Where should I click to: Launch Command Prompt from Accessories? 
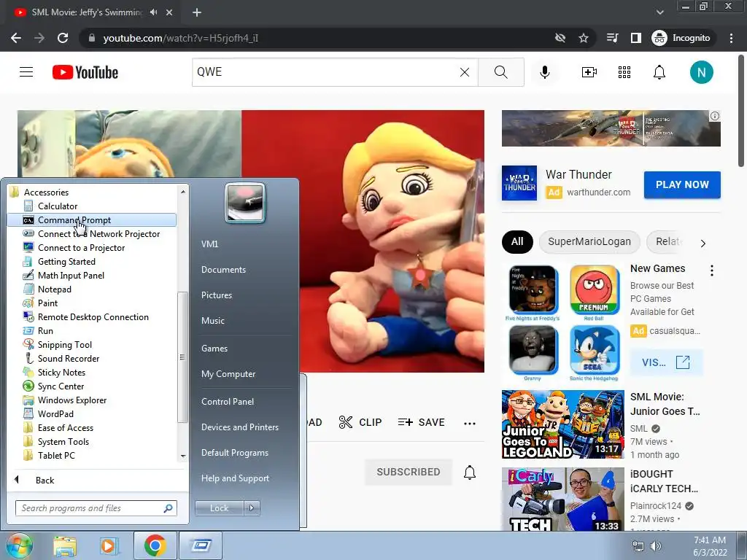(91, 220)
